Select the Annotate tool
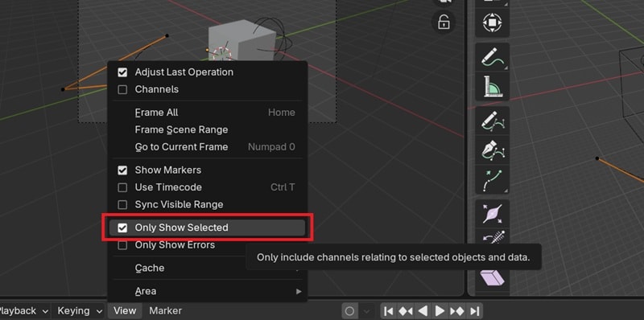This screenshot has width=644, height=320. 492,57
